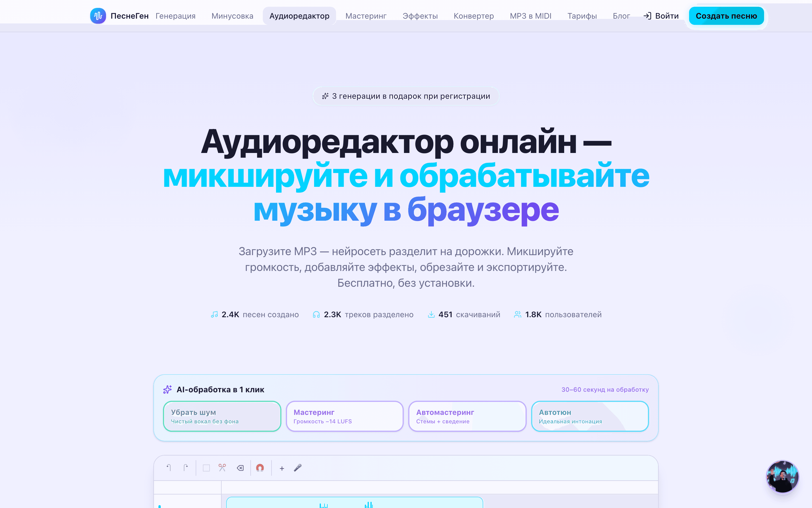Toggle the magnet snap tool
This screenshot has height=508, width=812.
[x=260, y=468]
